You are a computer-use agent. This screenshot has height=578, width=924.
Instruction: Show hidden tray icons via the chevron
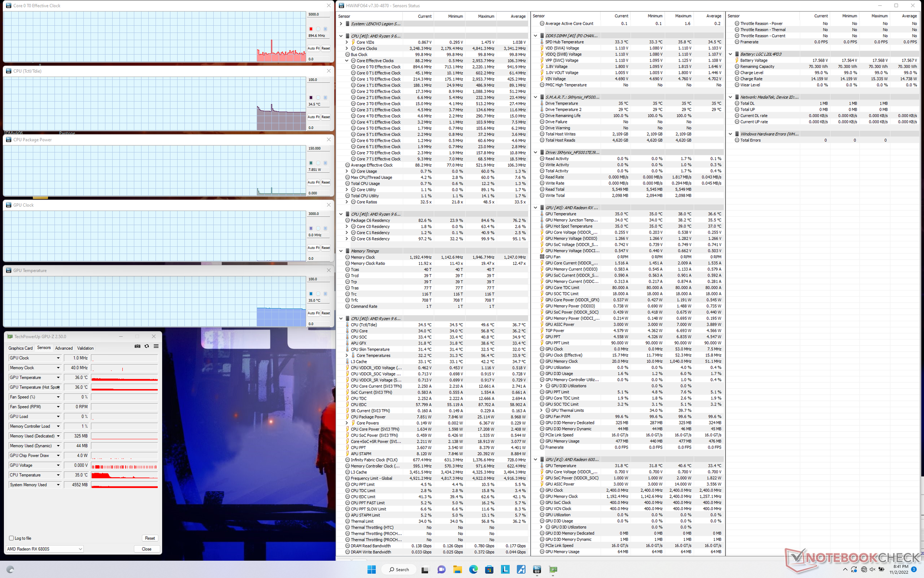(x=846, y=569)
